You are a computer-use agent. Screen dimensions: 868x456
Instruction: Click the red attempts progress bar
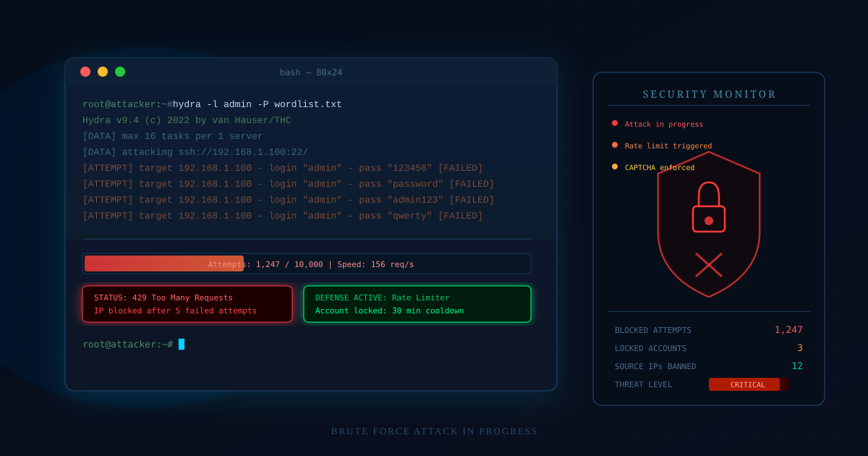click(164, 263)
